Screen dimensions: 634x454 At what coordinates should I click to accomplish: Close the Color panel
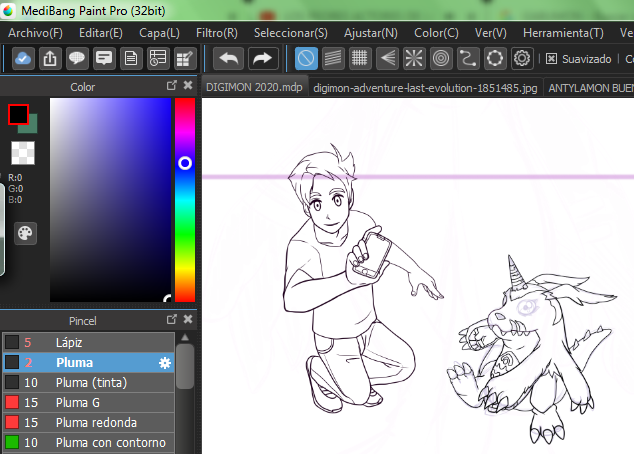[188, 85]
